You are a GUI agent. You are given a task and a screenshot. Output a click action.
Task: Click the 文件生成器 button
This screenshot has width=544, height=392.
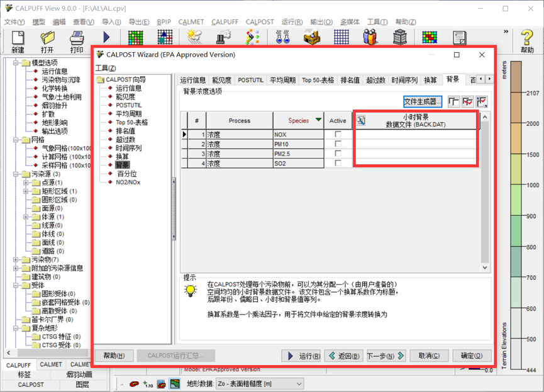click(x=423, y=102)
